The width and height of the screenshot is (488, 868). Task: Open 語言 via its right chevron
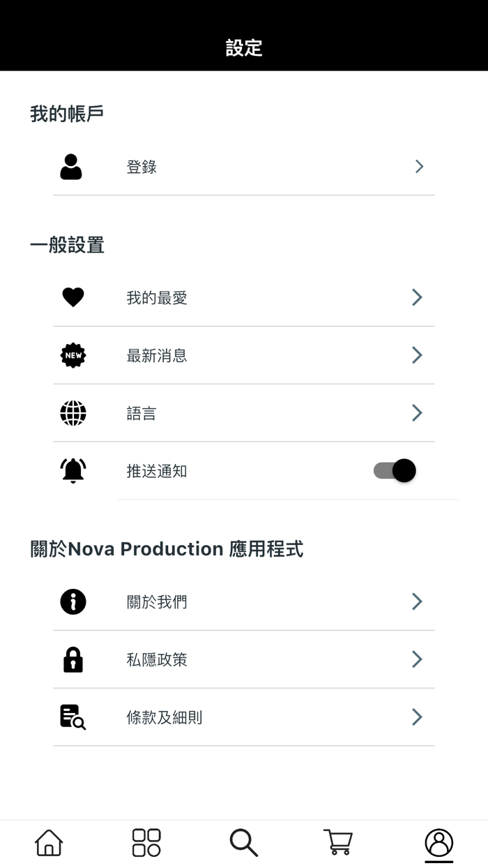[x=416, y=413]
